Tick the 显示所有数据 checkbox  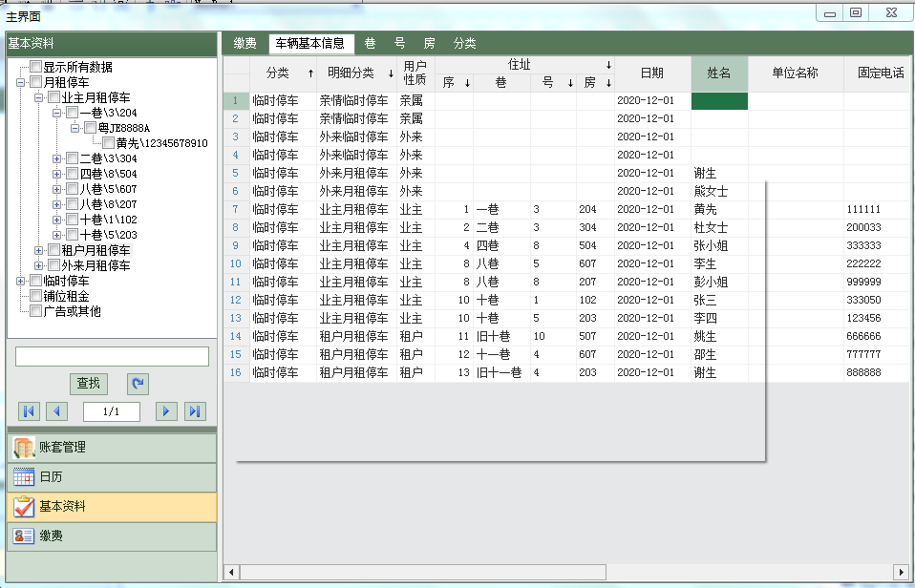(36, 67)
